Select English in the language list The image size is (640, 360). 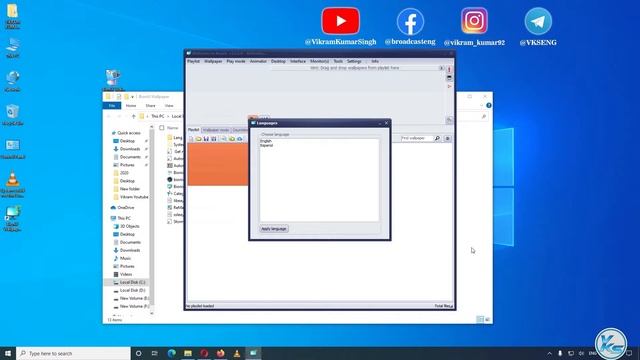(266, 141)
